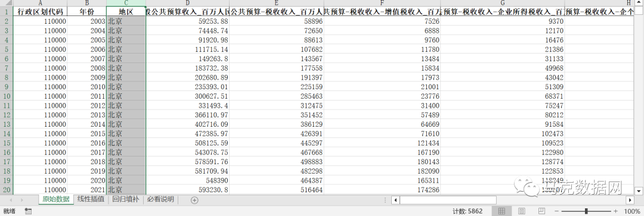The image size is (644, 216).
Task: Click the year cell 2012
Action: tap(86, 105)
